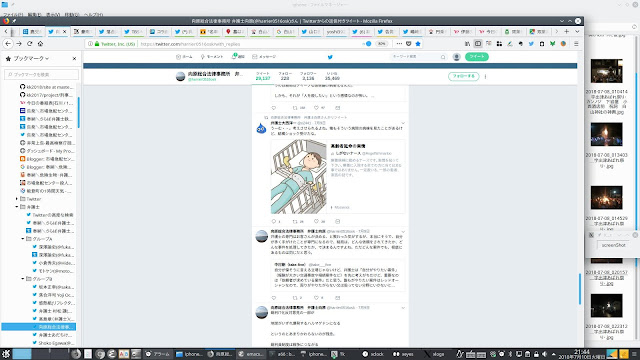Click the フォローする follow button
The width and height of the screenshot is (640, 360).
point(463,76)
